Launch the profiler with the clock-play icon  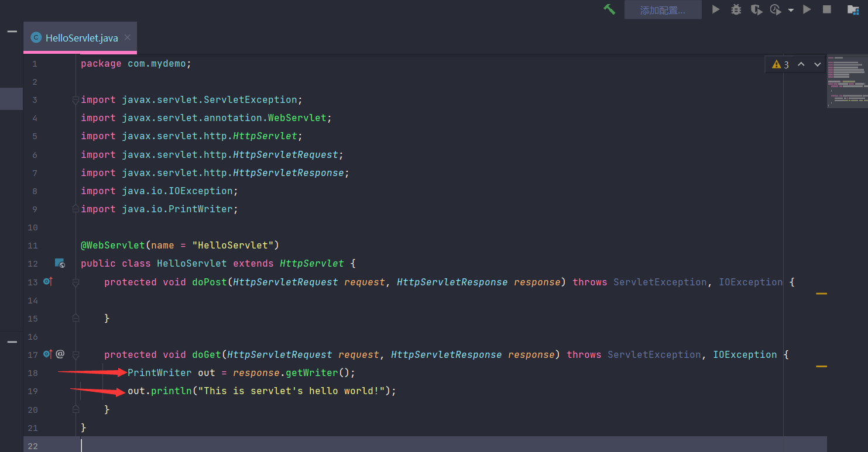click(776, 9)
